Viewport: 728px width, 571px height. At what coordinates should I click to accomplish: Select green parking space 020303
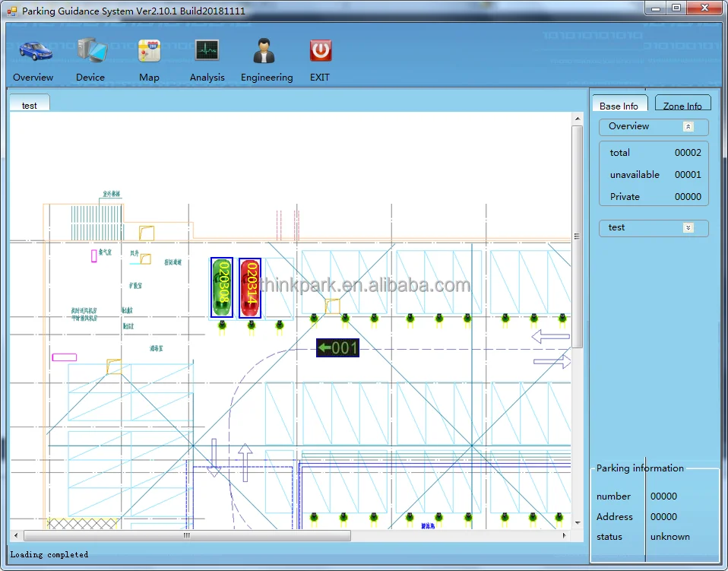point(222,287)
